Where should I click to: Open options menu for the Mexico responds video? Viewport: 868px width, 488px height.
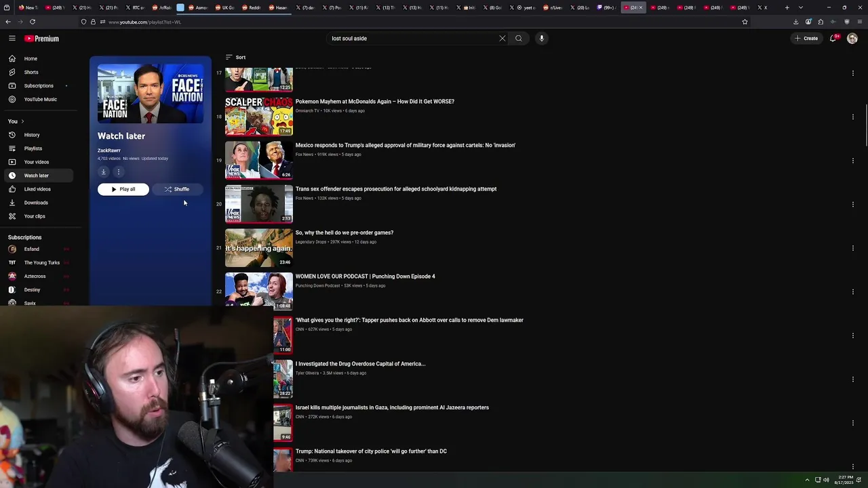(x=853, y=161)
